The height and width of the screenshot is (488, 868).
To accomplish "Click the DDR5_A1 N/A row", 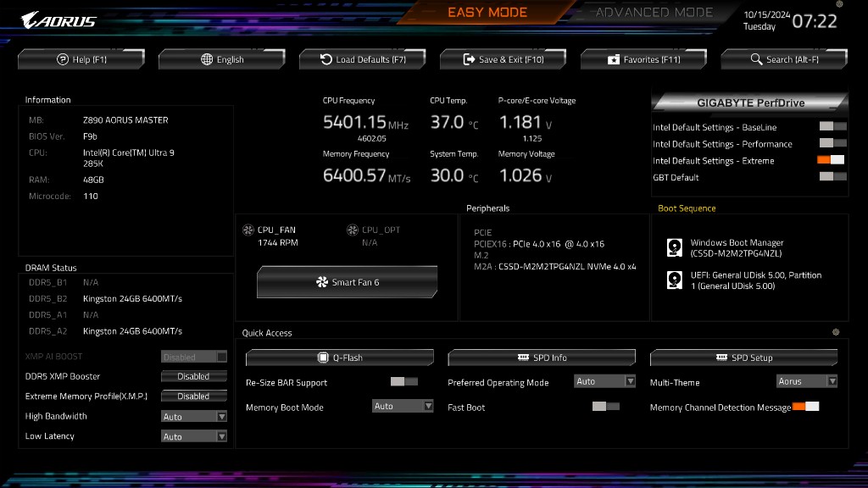I will pos(64,315).
